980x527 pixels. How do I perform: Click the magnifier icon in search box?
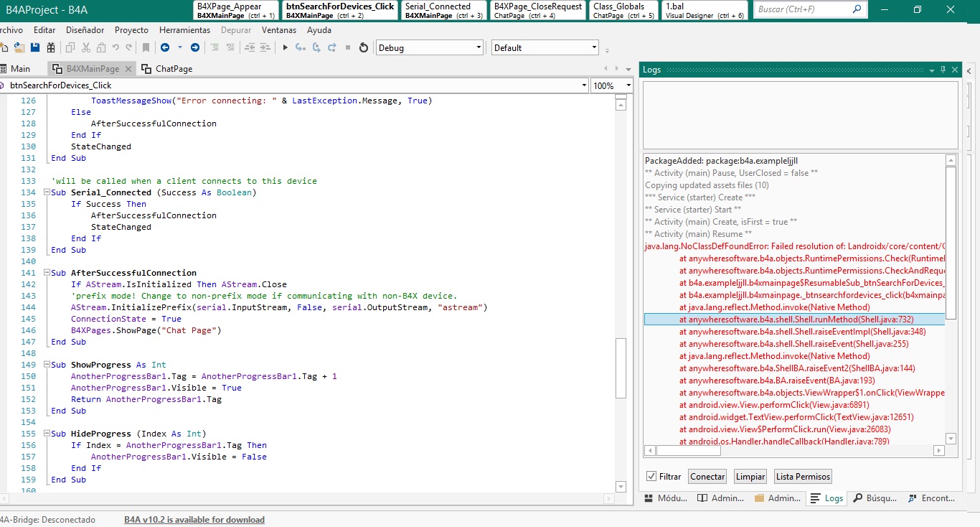point(857,9)
